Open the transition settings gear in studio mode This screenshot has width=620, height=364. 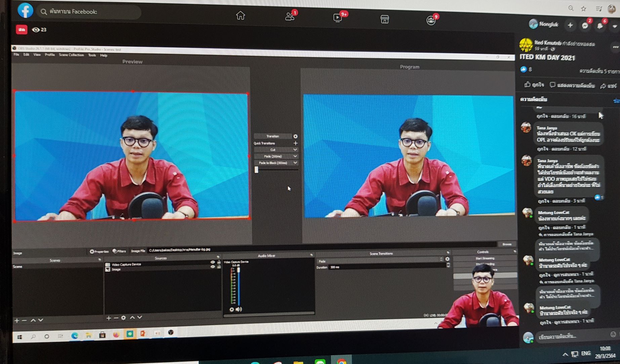(x=295, y=136)
